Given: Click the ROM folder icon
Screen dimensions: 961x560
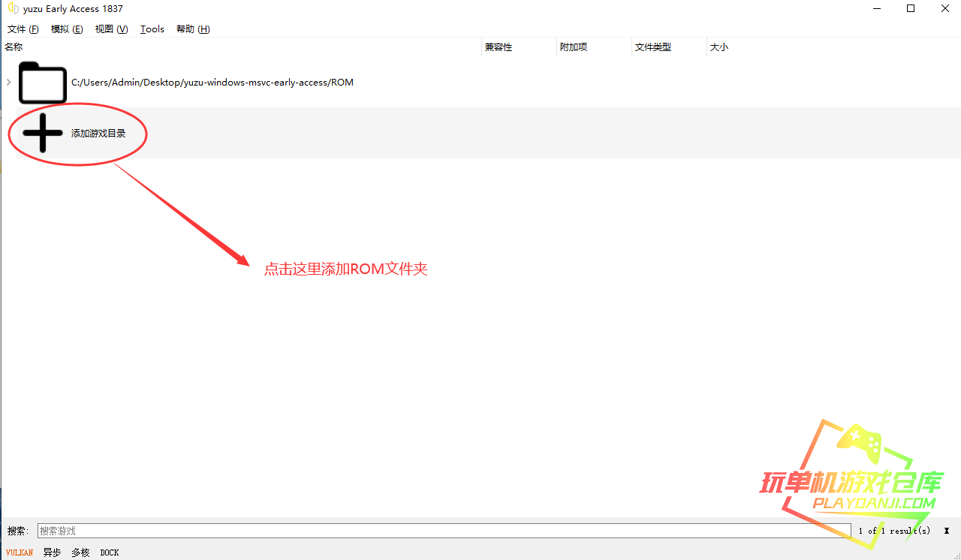Looking at the screenshot, I should (43, 83).
